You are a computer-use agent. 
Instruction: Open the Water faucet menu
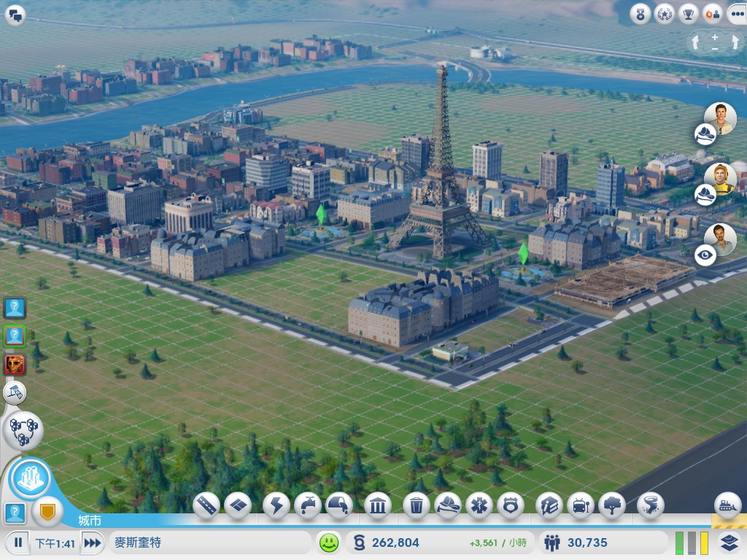pos(309,506)
